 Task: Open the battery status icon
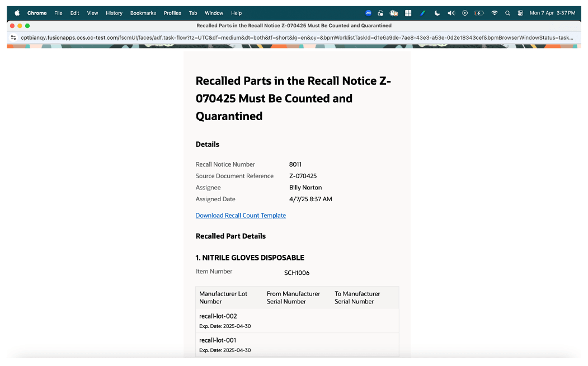pos(479,13)
